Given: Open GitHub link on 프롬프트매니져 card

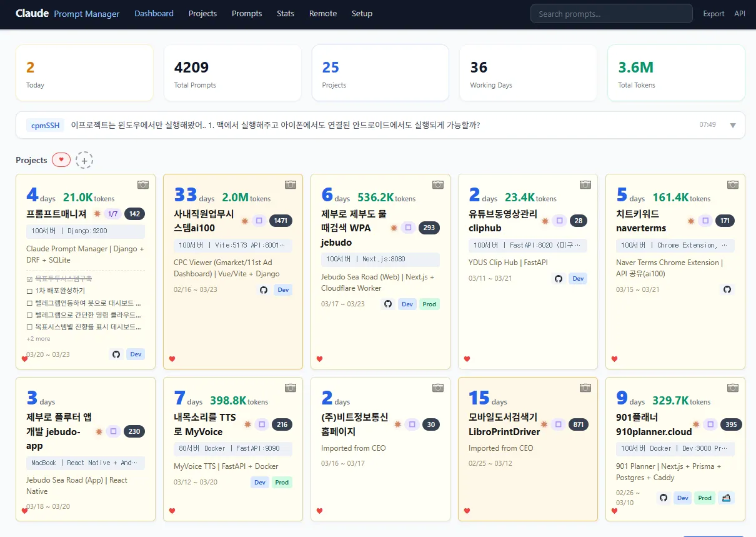Looking at the screenshot, I should point(116,354).
